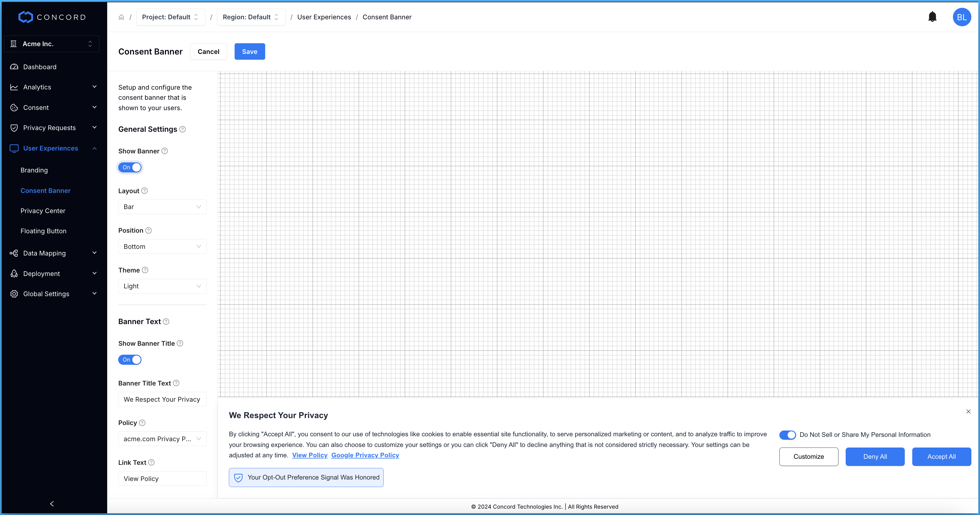This screenshot has width=980, height=515.
Task: Click the help icon beside Theme
Action: [x=145, y=270]
